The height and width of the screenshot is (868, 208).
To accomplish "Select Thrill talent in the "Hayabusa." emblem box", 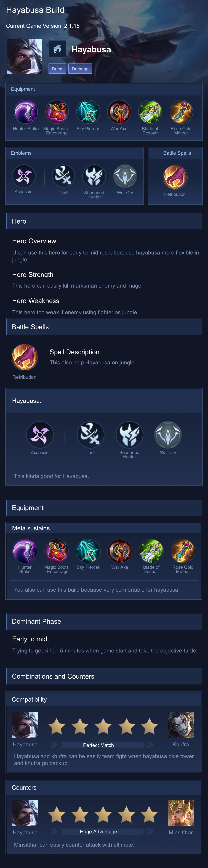I will click(90, 435).
